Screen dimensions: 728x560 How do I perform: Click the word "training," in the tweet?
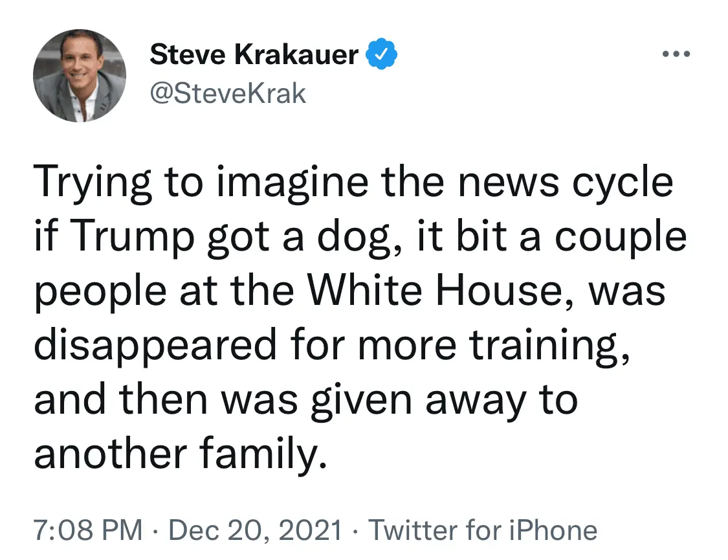548,346
